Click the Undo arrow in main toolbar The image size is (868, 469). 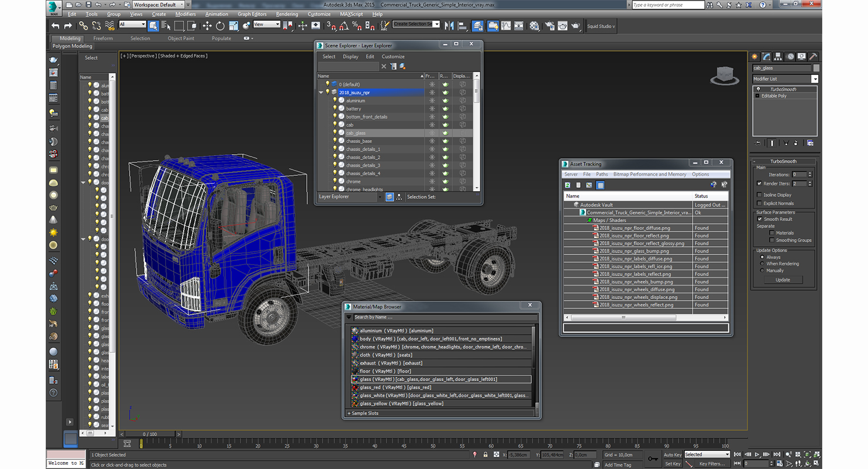coord(55,26)
